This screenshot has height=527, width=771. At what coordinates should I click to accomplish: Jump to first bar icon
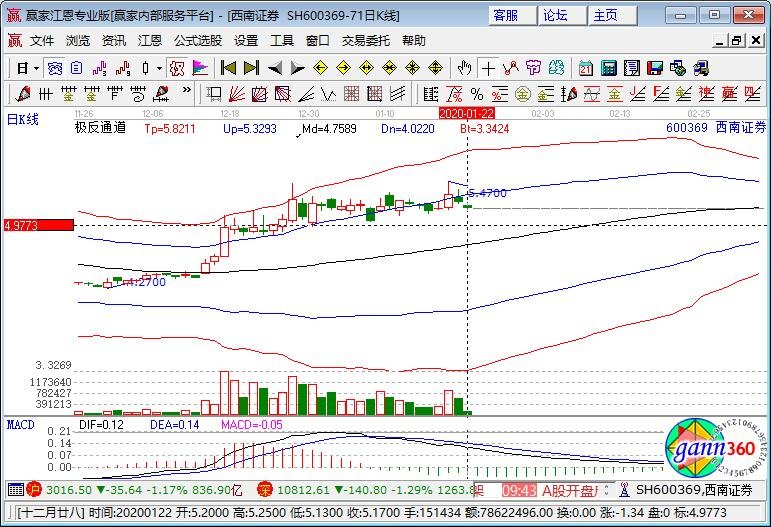[228, 68]
